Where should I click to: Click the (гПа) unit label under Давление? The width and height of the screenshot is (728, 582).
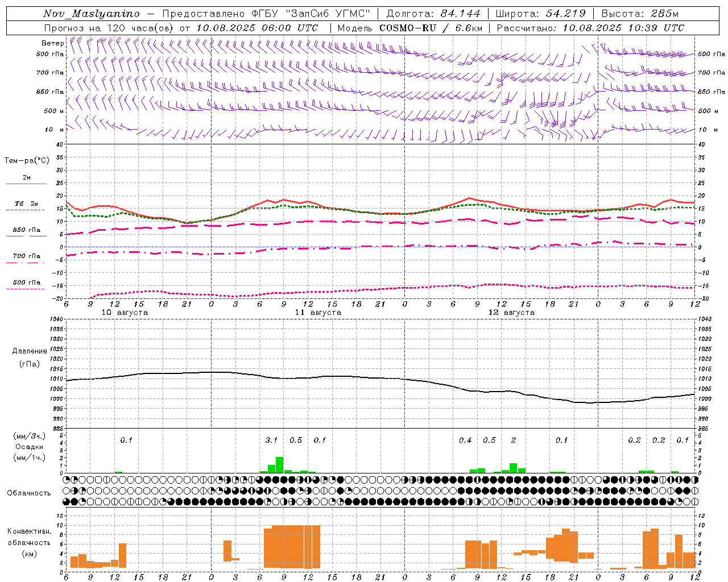point(30,364)
